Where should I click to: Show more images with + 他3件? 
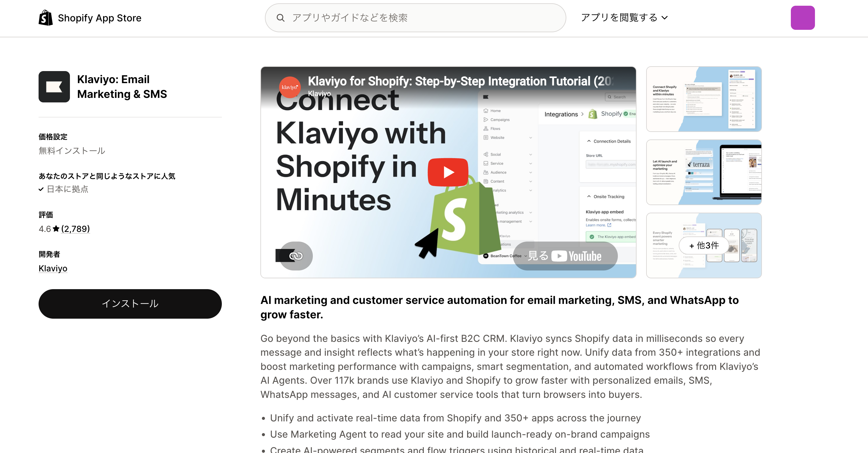tap(704, 245)
